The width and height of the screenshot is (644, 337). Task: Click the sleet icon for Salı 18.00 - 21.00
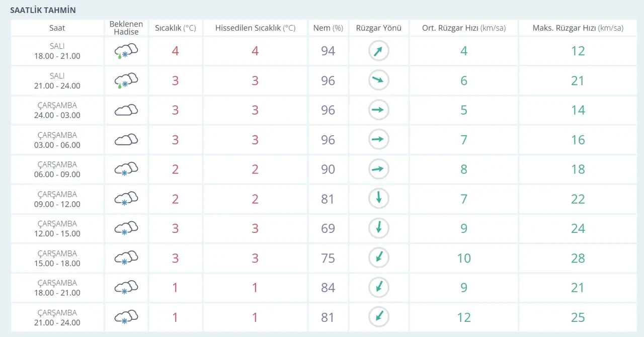126,51
